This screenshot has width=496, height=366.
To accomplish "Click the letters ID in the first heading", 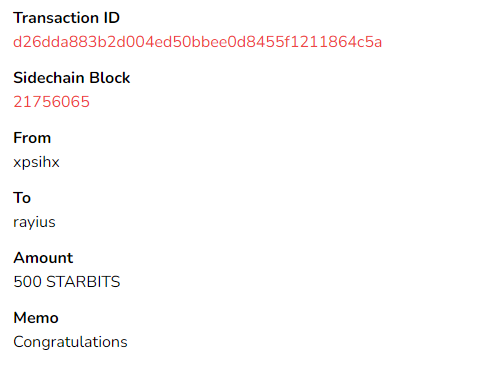I will 112,18.
